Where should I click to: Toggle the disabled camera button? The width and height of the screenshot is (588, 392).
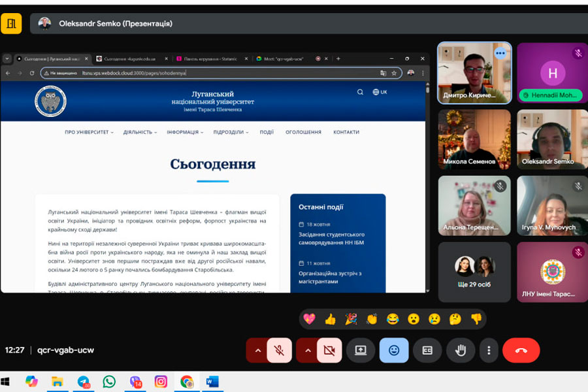[x=329, y=350]
